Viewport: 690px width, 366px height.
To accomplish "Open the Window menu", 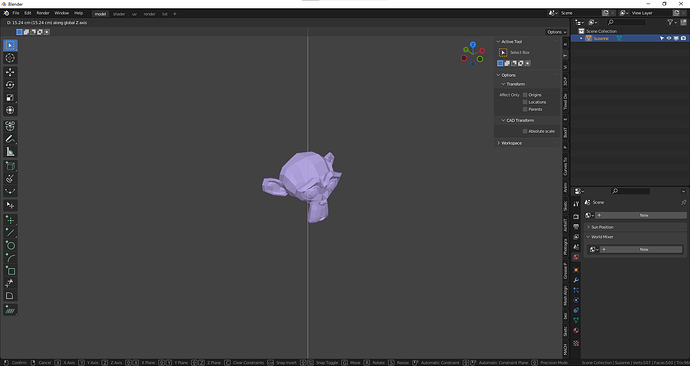I will point(62,13).
